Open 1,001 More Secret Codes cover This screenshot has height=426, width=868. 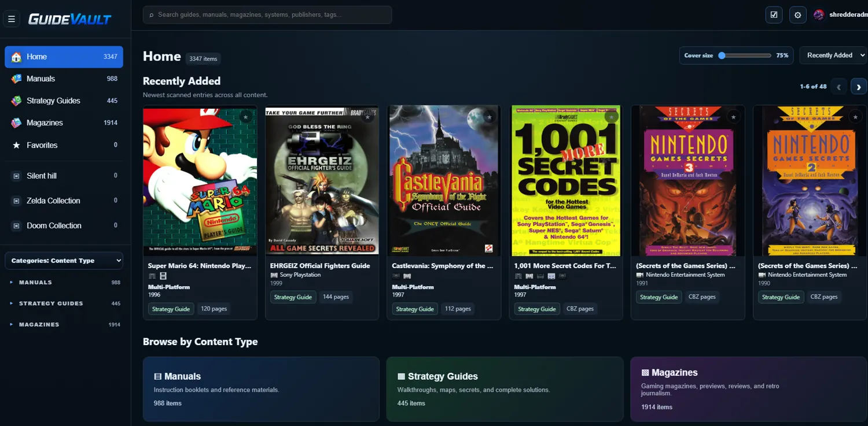[567, 180]
